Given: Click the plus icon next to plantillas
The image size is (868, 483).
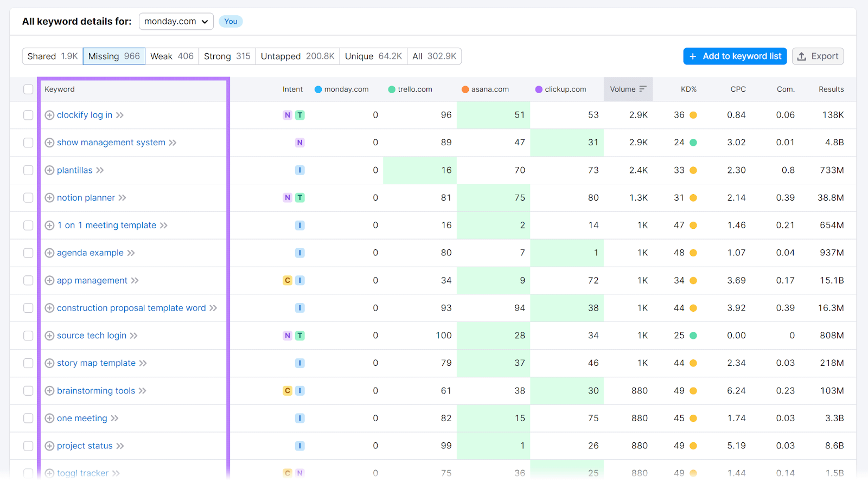Looking at the screenshot, I should (49, 170).
